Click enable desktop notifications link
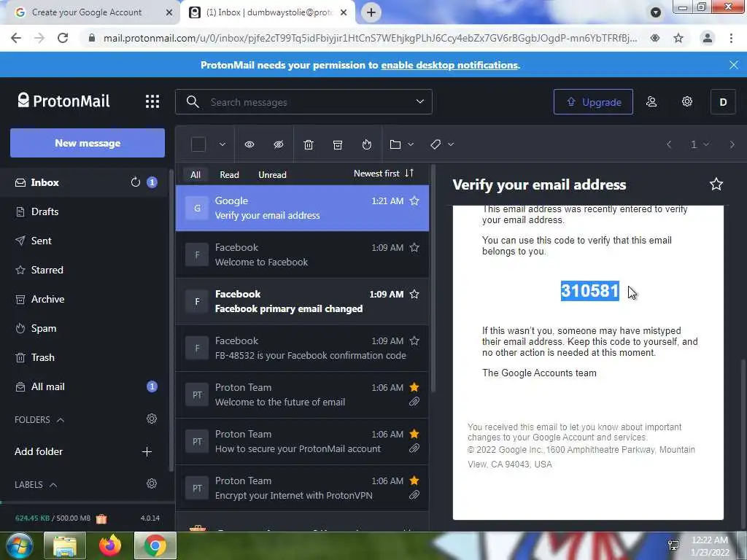The image size is (747, 560). (x=449, y=65)
